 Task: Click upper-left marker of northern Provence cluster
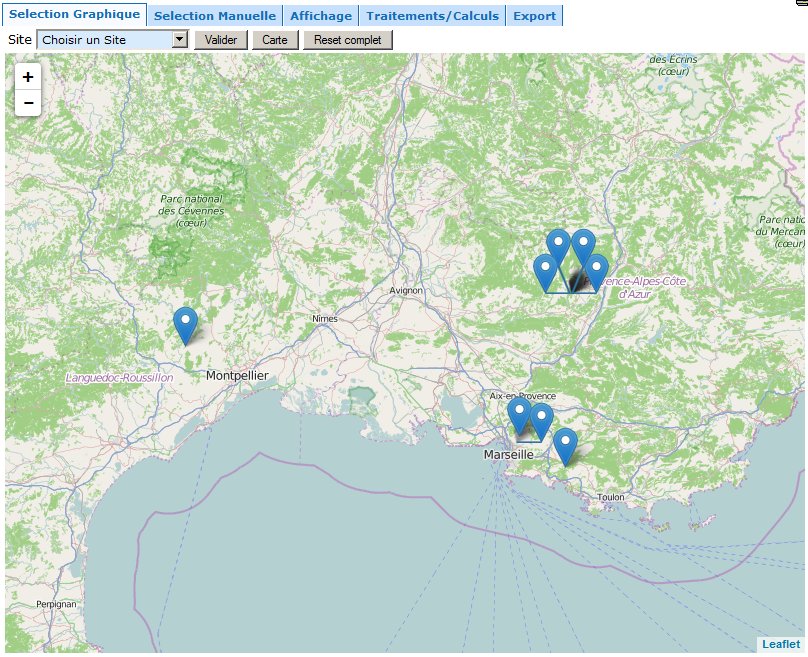point(558,247)
